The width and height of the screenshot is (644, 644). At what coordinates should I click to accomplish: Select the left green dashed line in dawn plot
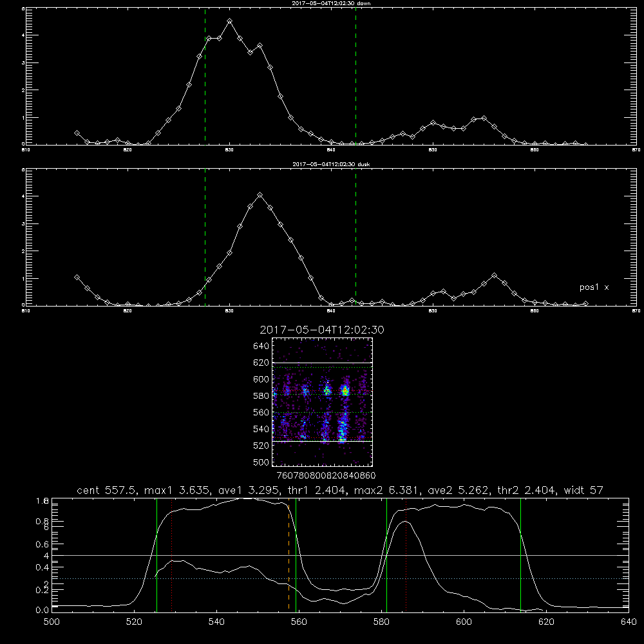click(205, 76)
